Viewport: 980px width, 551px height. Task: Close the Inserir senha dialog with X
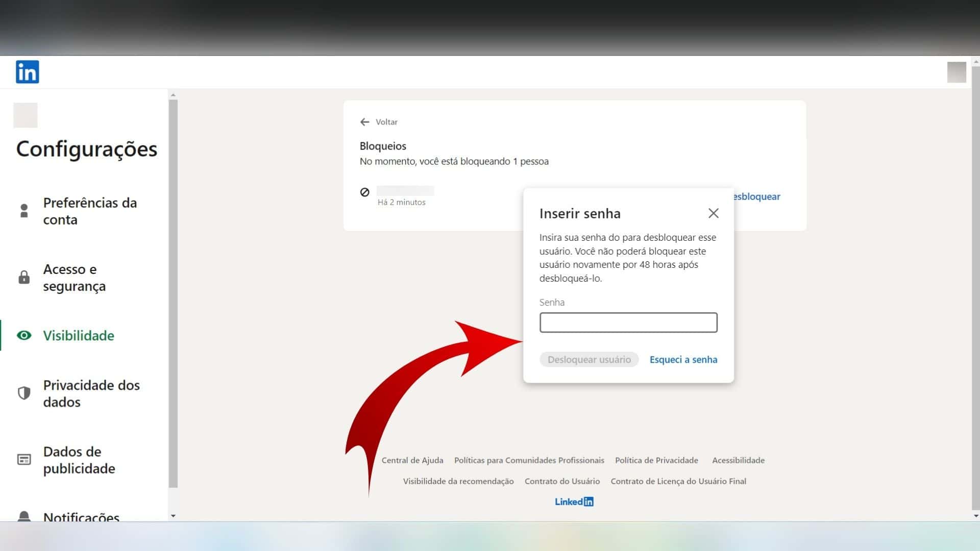714,213
